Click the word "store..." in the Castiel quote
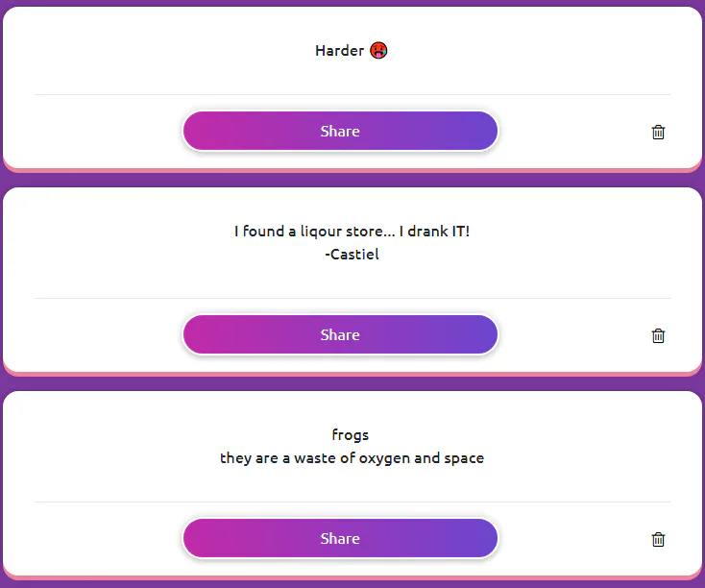705x588 pixels. point(362,232)
